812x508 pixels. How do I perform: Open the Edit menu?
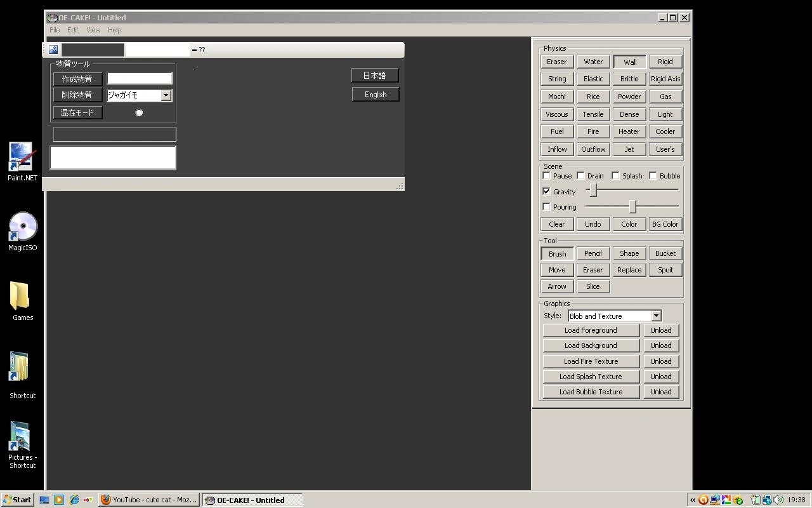[x=73, y=30]
